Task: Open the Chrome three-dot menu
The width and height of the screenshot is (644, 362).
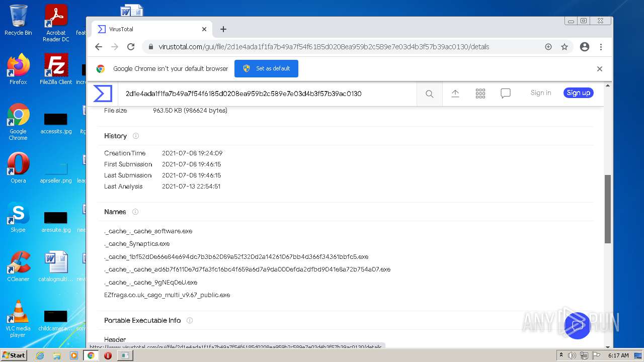Action: pyautogui.click(x=601, y=47)
